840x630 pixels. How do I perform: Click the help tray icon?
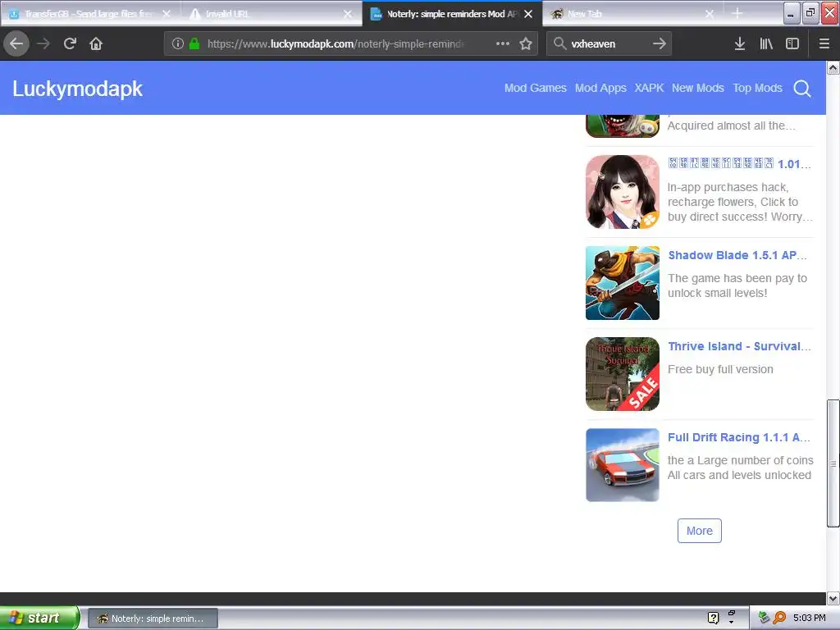pyautogui.click(x=713, y=618)
